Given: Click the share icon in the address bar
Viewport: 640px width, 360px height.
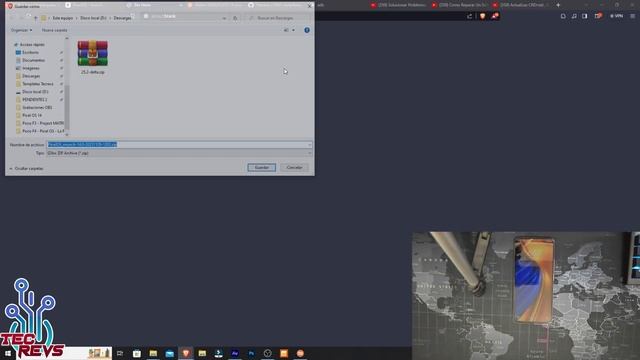Looking at the screenshot, I should pyautogui.click(x=469, y=16).
